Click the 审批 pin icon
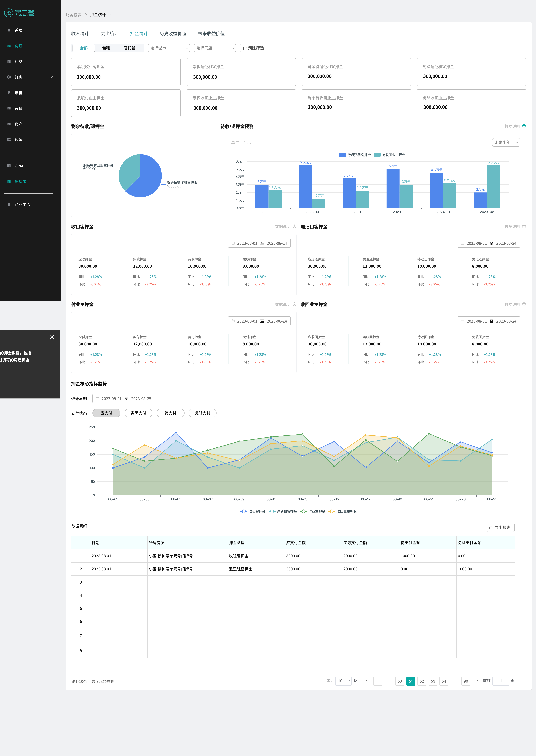Image resolution: width=536 pixels, height=756 pixels. tap(9, 93)
